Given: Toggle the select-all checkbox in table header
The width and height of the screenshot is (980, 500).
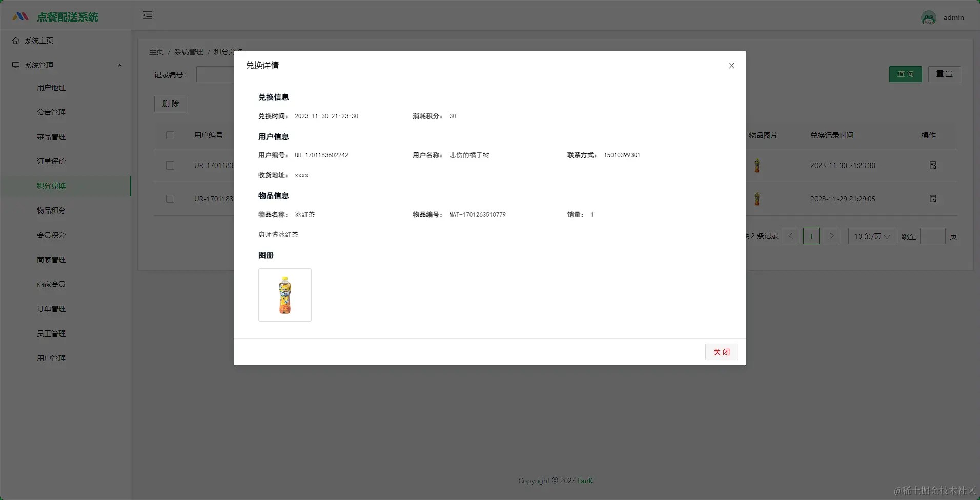Looking at the screenshot, I should pos(170,135).
